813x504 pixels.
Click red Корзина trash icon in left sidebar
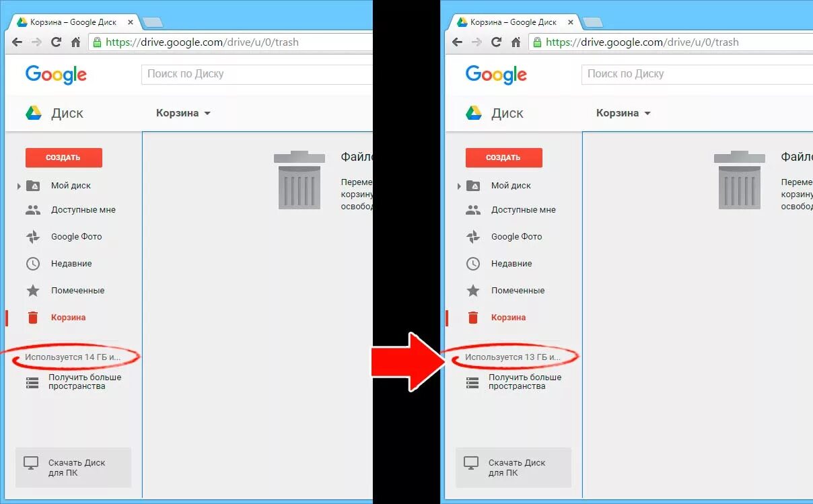(x=33, y=318)
